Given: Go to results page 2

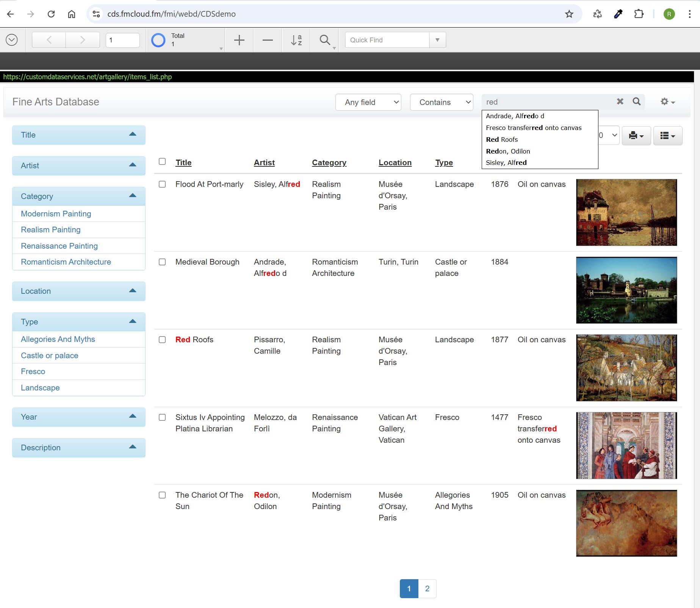Looking at the screenshot, I should tap(427, 589).
